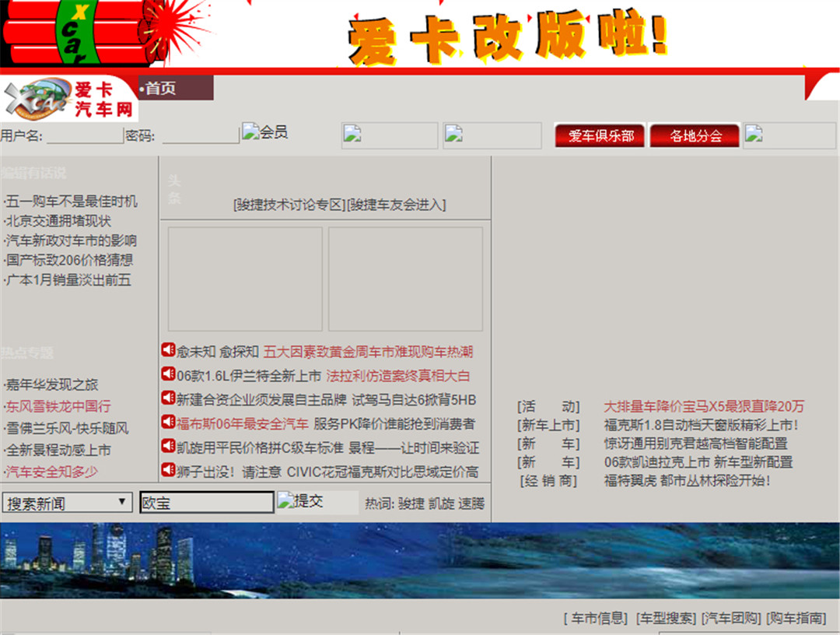This screenshot has height=635, width=840.
Task: Click the city night skyline banner
Action: [x=420, y=560]
